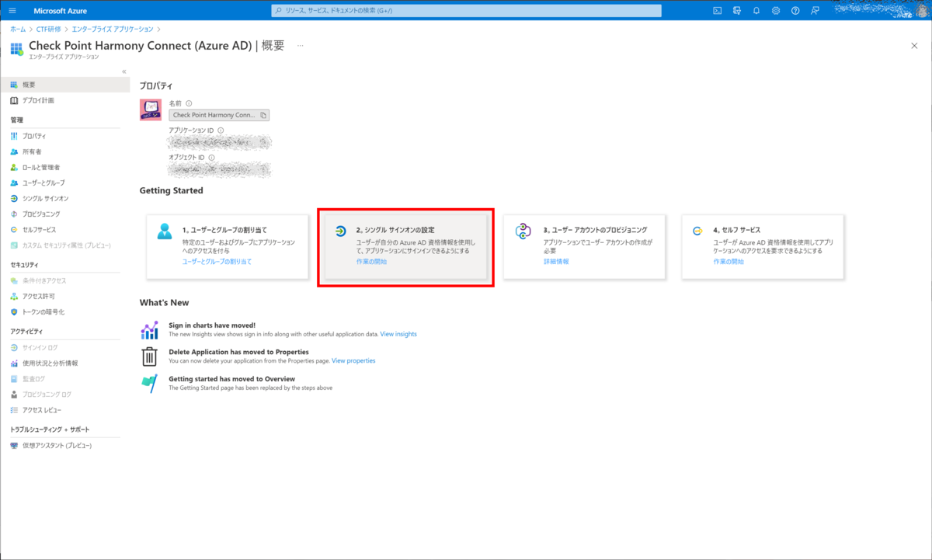Open Cloud Shell from the top bar
The width and height of the screenshot is (932, 560).
point(718,10)
